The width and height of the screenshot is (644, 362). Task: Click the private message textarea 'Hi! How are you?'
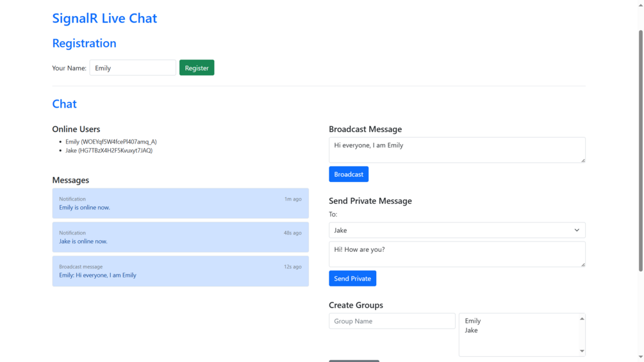coord(457,254)
